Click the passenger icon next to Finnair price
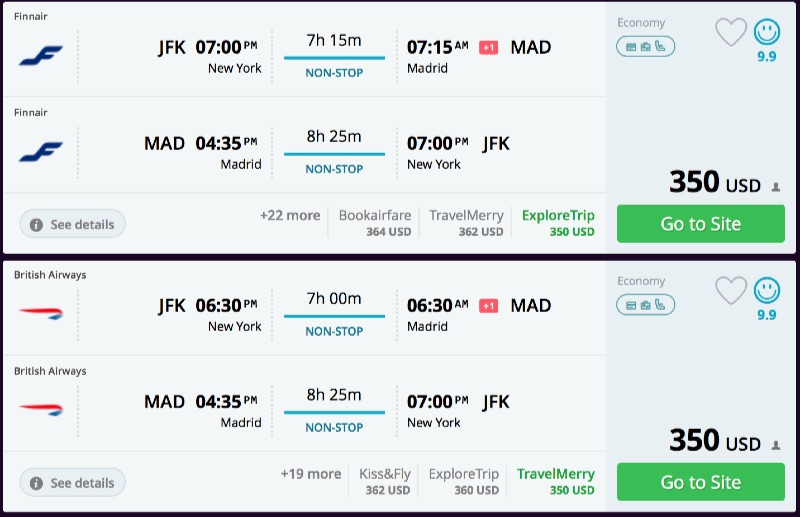This screenshot has height=517, width=800. pyautogui.click(x=775, y=186)
